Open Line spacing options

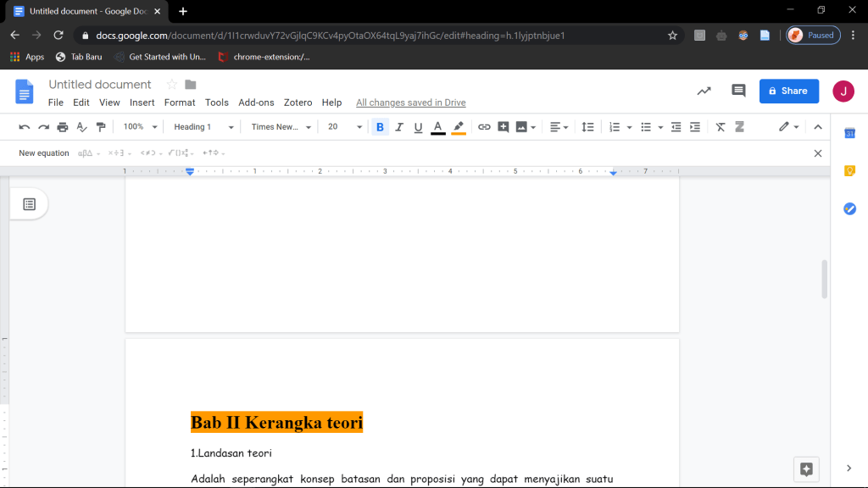click(587, 127)
